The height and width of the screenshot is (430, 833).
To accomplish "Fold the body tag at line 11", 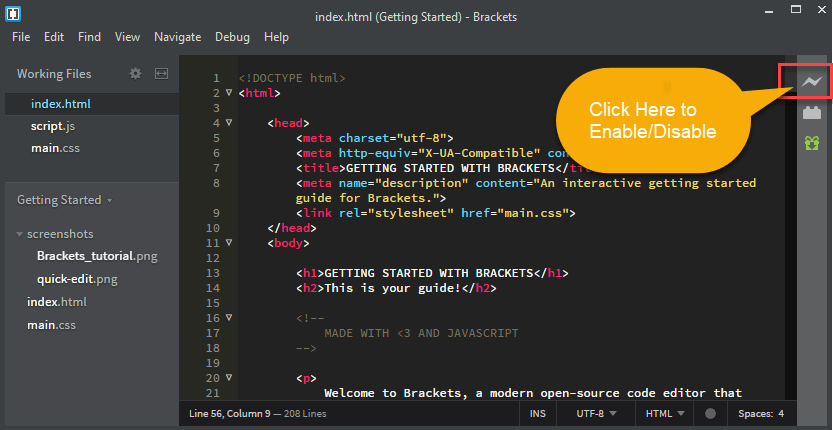I will pyautogui.click(x=229, y=242).
